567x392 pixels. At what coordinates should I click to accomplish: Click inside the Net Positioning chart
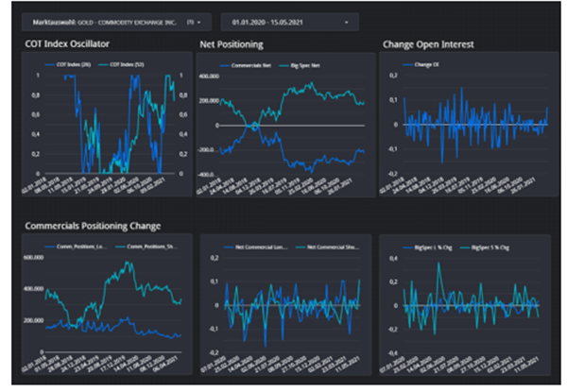coord(286,125)
